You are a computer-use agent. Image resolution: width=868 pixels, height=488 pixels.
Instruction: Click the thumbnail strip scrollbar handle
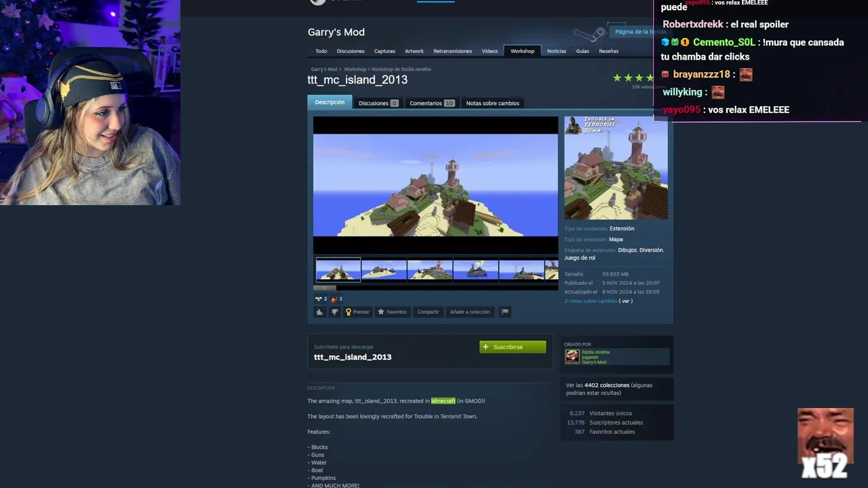coord(324,287)
